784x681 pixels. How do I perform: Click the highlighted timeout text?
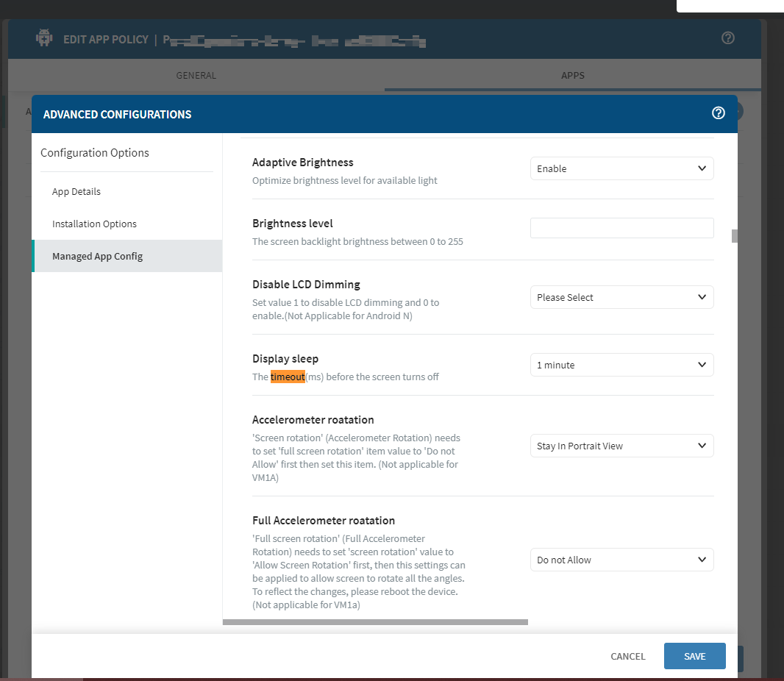coord(288,377)
